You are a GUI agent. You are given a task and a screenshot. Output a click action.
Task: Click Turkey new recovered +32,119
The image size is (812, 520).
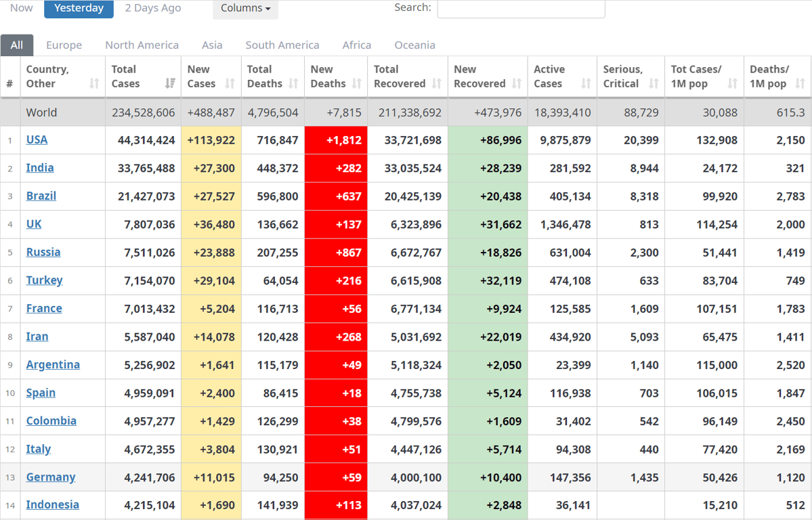tap(488, 281)
